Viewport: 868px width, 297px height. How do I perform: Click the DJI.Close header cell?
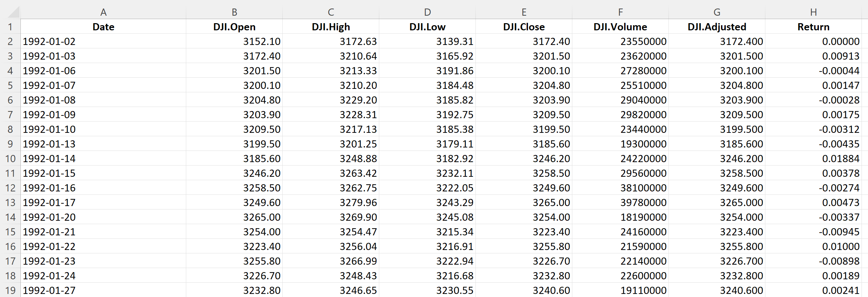(524, 27)
